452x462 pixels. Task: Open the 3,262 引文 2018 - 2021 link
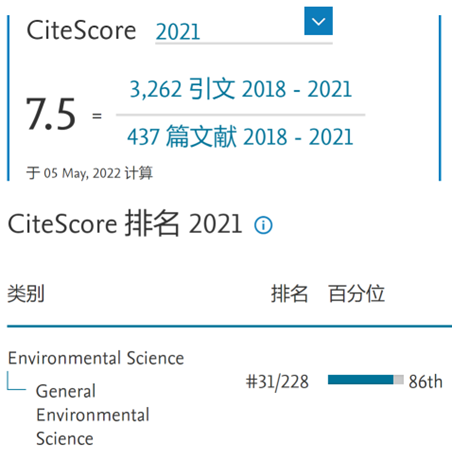[241, 89]
